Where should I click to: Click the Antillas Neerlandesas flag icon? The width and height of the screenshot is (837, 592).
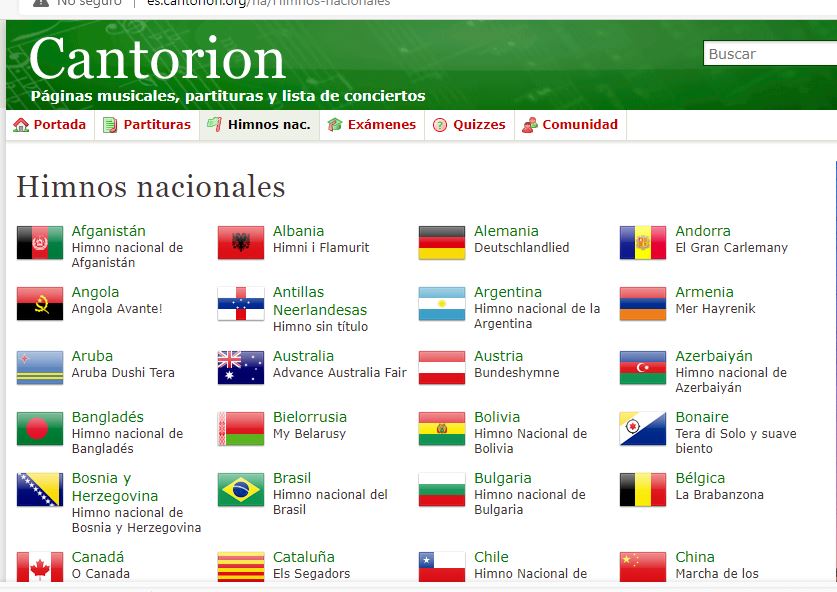coord(241,304)
